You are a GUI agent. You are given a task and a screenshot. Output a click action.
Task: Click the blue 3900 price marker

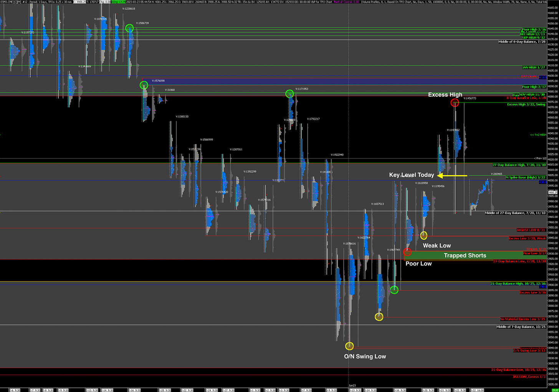pos(542,287)
